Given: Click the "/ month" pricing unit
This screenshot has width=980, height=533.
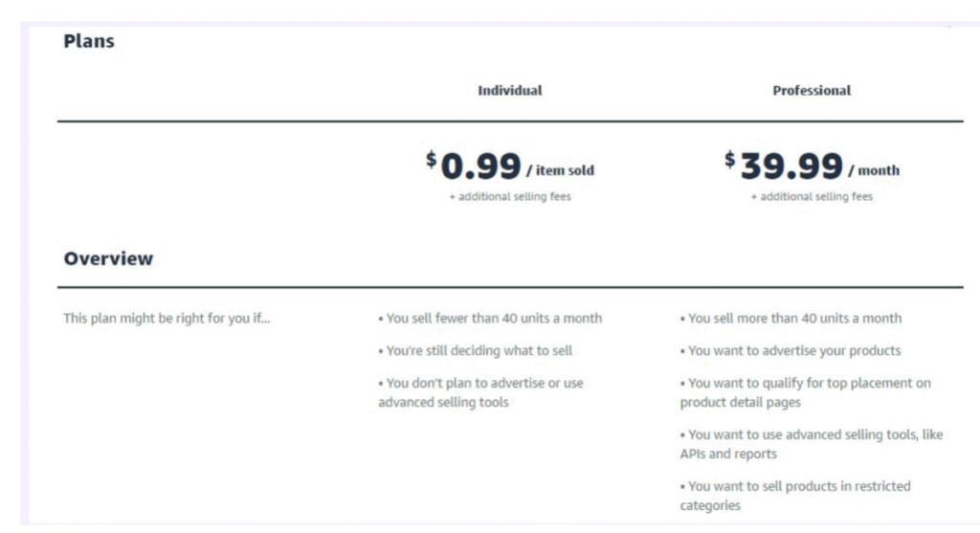Looking at the screenshot, I should (874, 171).
